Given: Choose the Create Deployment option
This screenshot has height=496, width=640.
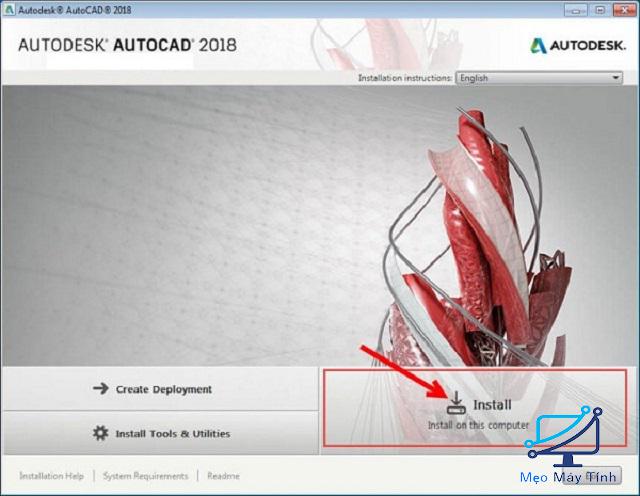Looking at the screenshot, I should pyautogui.click(x=160, y=389).
